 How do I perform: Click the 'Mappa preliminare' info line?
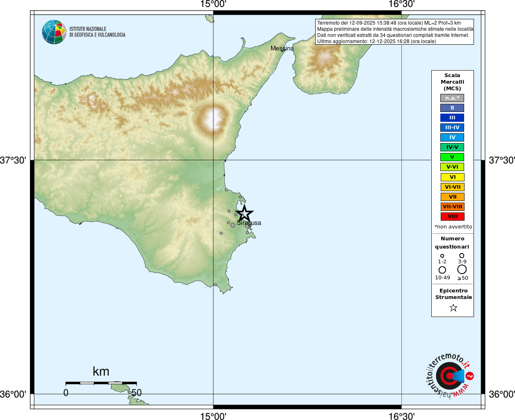click(x=395, y=29)
